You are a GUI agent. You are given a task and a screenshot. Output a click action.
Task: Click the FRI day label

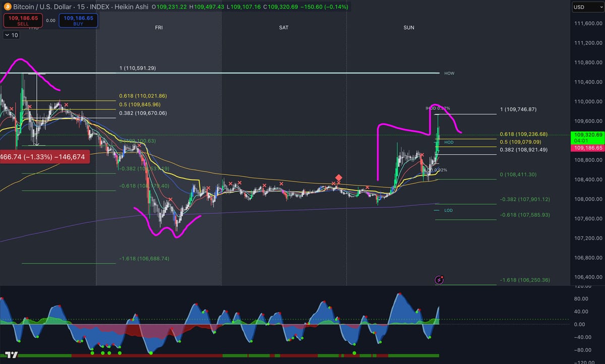[159, 28]
